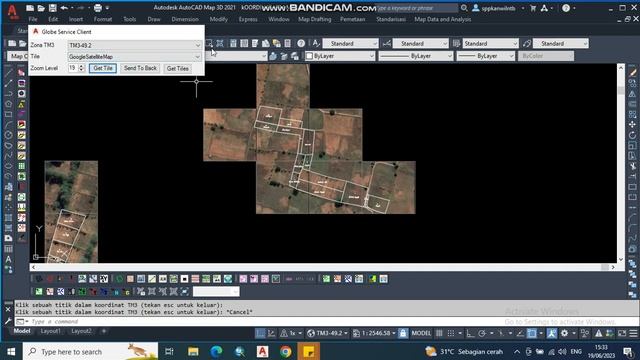Image resolution: width=640 pixels, height=360 pixels.
Task: Open status bar customization hamburger menu
Action: [633, 333]
